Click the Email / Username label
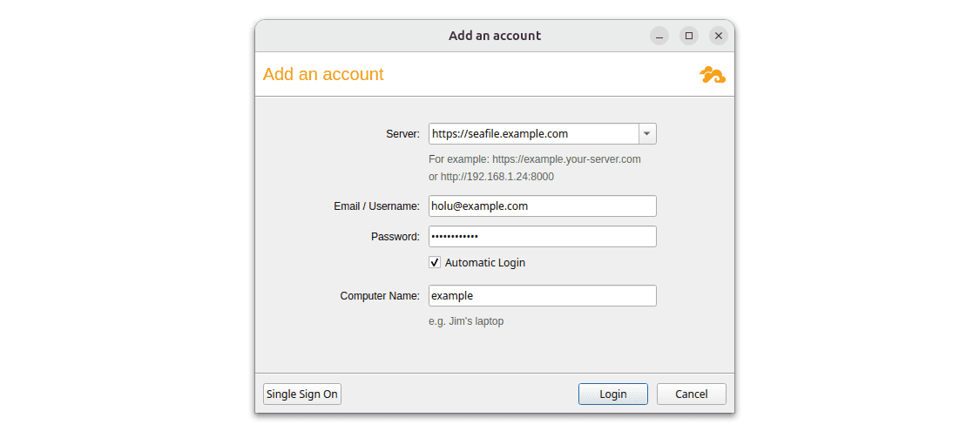980x438 pixels. (x=377, y=206)
